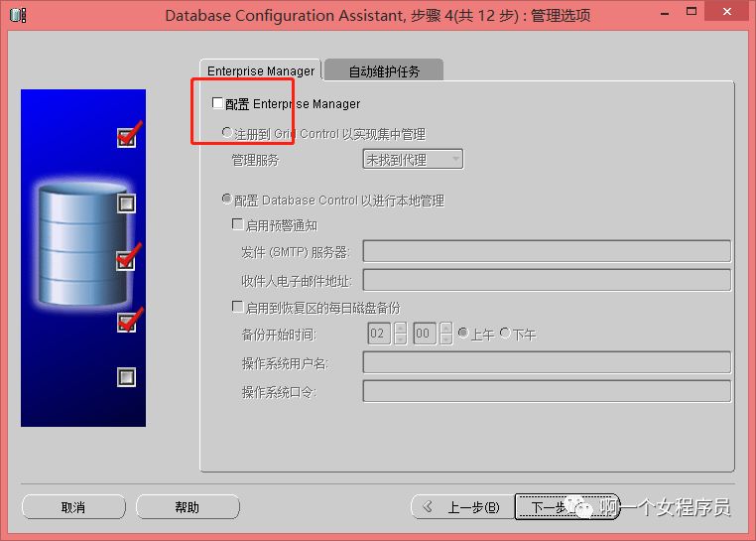
Task: Decrease the backup minute spinner down arrow
Action: (446, 338)
